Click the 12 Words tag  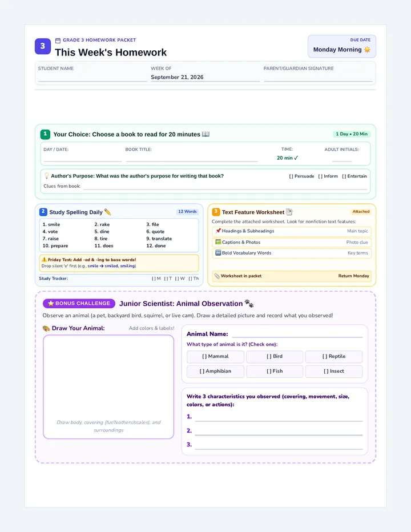tap(187, 211)
